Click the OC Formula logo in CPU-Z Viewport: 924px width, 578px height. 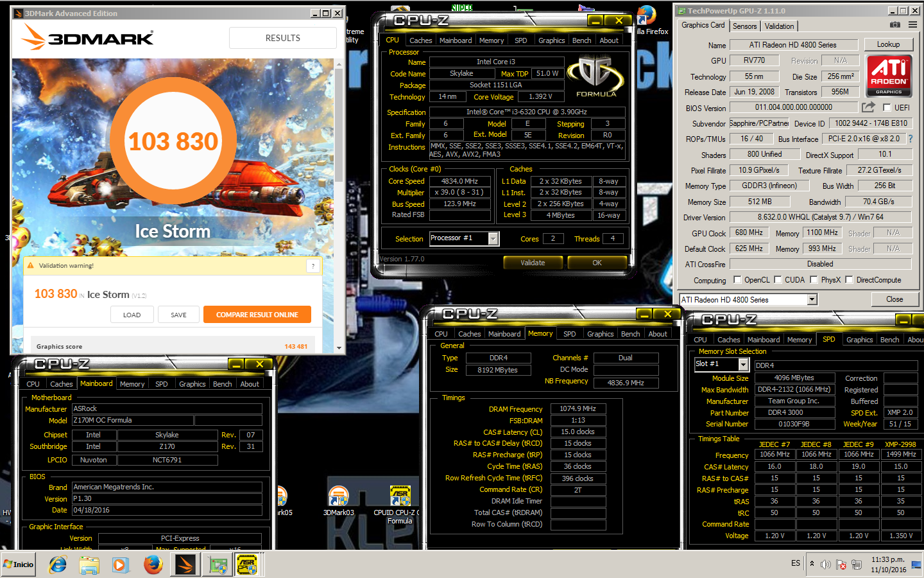pyautogui.click(x=596, y=77)
